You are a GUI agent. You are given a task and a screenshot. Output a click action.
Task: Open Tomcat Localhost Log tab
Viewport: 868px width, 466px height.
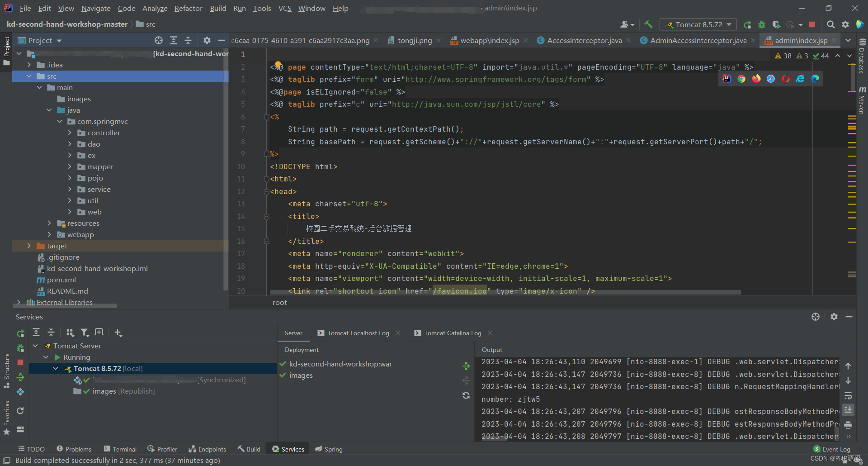pyautogui.click(x=358, y=333)
